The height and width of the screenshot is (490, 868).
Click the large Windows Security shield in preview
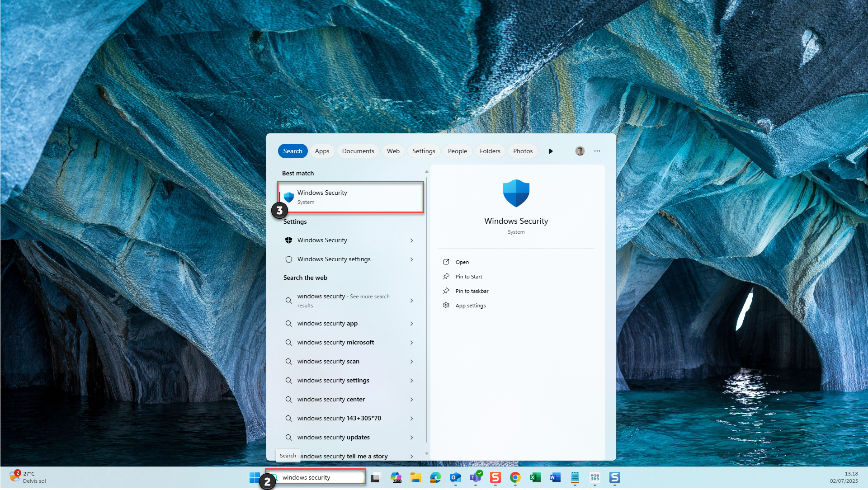coord(516,193)
